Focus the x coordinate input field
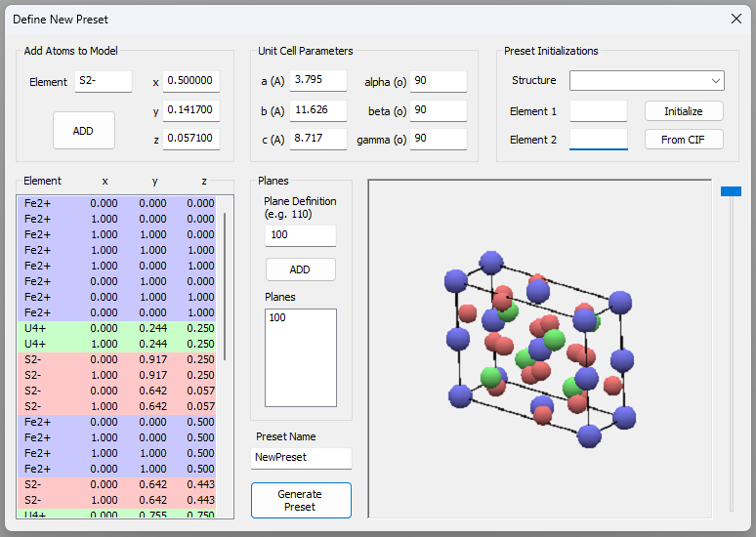This screenshot has height=537, width=756. [x=191, y=81]
